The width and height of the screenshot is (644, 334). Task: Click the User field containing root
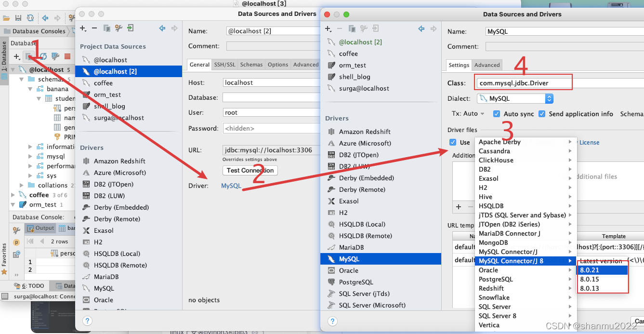[x=271, y=112]
